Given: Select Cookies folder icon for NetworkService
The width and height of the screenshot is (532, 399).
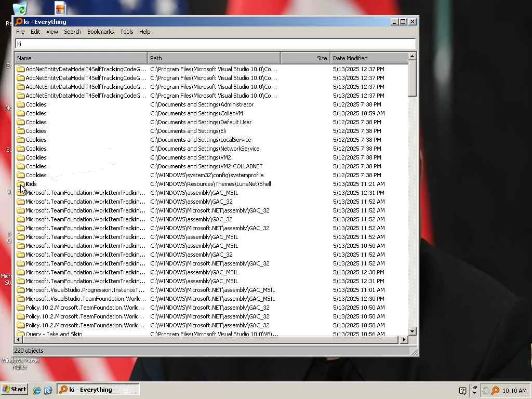Looking at the screenshot, I should [x=21, y=149].
